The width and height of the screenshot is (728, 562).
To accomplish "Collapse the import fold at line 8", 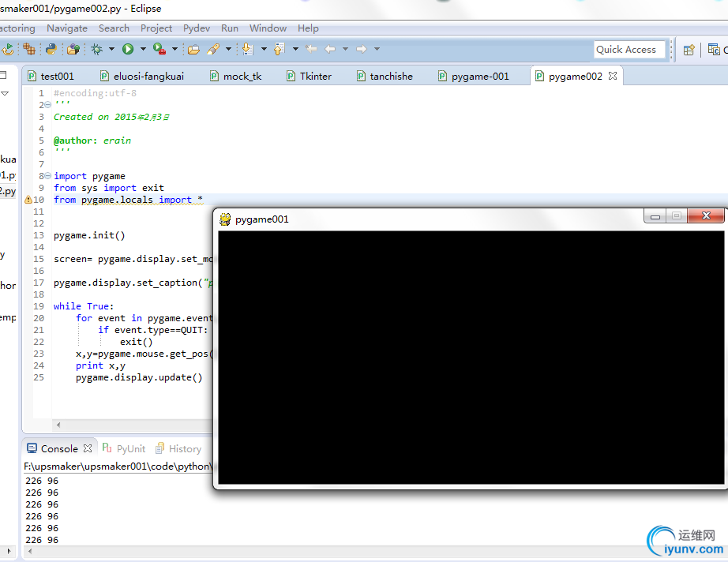I will coord(48,176).
